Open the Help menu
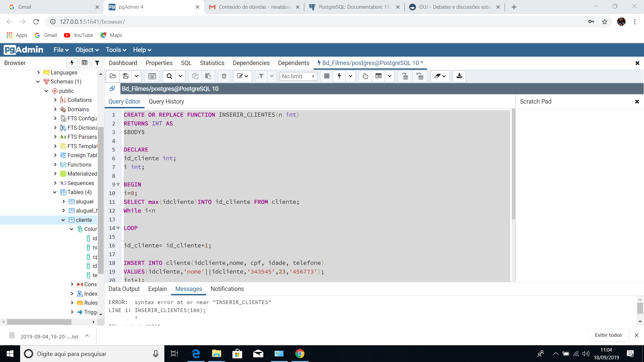 point(142,50)
